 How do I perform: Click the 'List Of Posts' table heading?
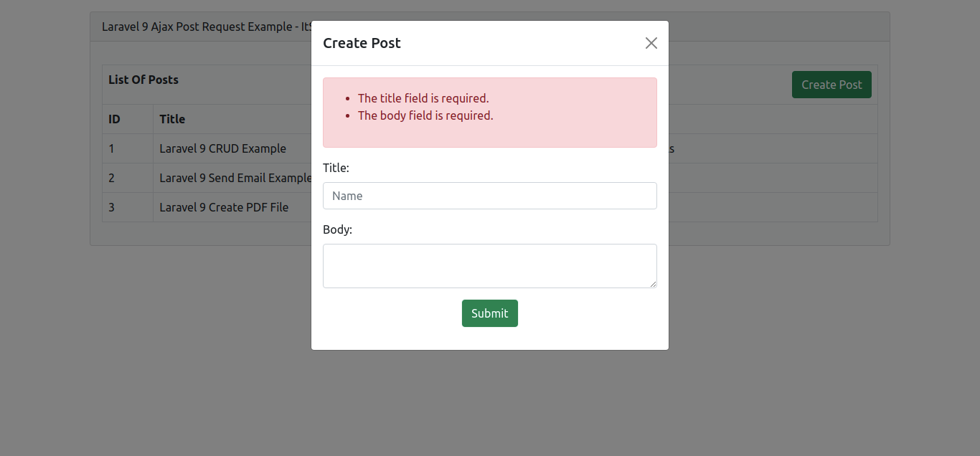point(143,80)
